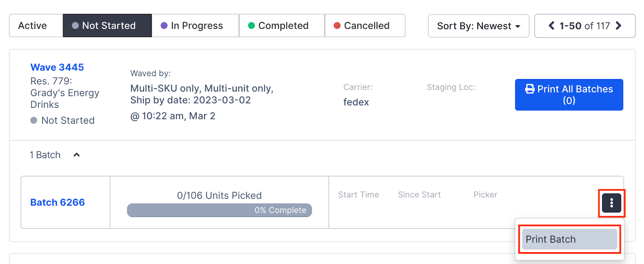
Task: Click the 0% Complete progress bar
Action: 219,210
